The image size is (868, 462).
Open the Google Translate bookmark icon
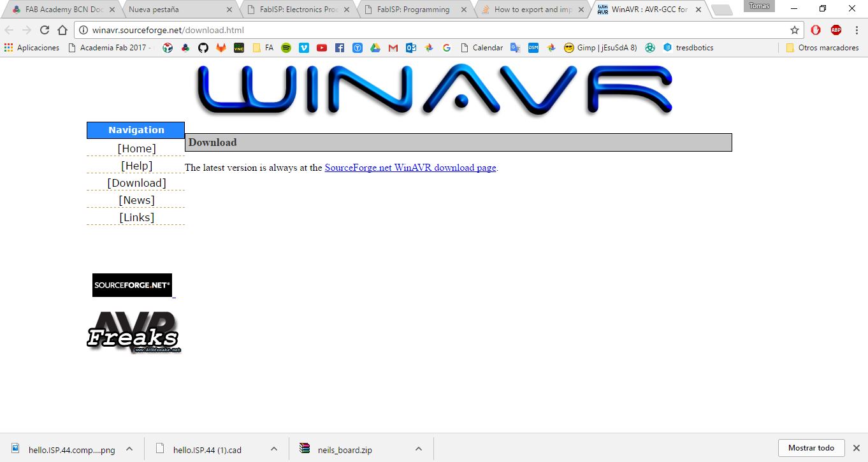click(516, 48)
